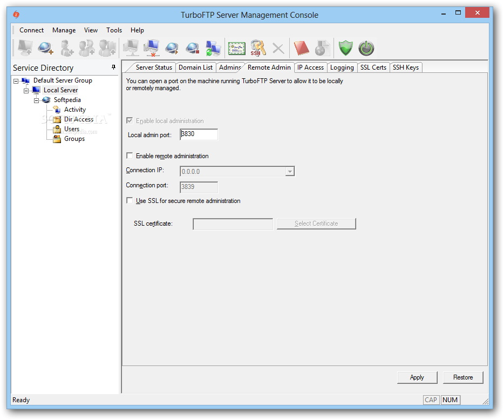Click the Select Certificate button
This screenshot has width=504, height=420.
point(316,223)
